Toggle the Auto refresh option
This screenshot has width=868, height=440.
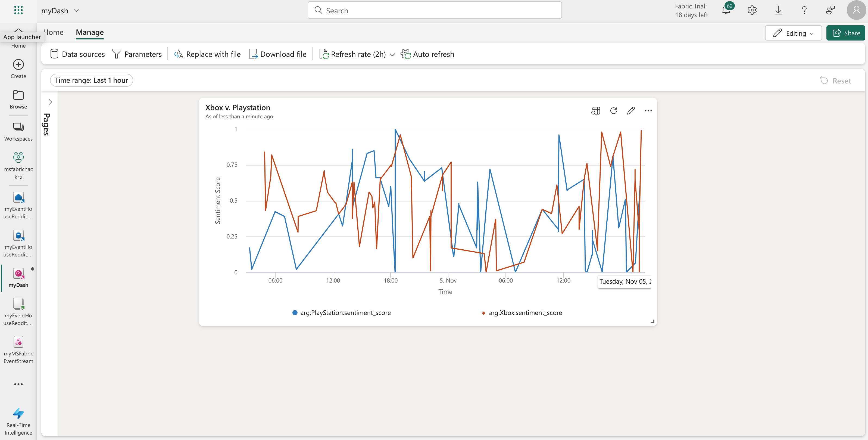pyautogui.click(x=427, y=54)
